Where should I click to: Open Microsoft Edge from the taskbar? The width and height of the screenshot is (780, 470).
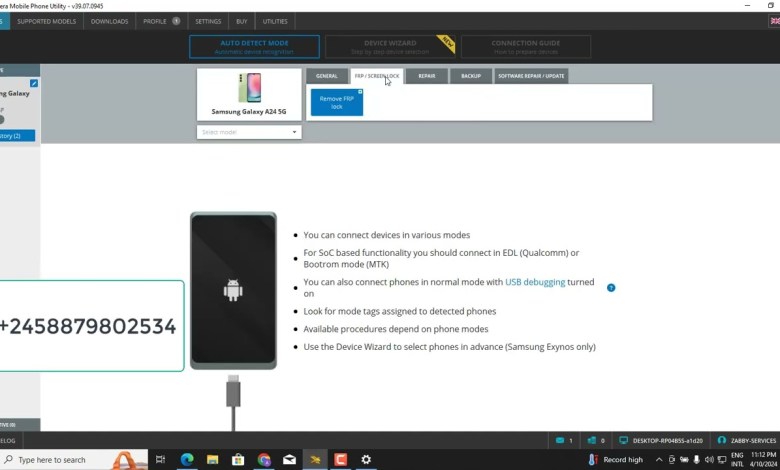(187, 460)
